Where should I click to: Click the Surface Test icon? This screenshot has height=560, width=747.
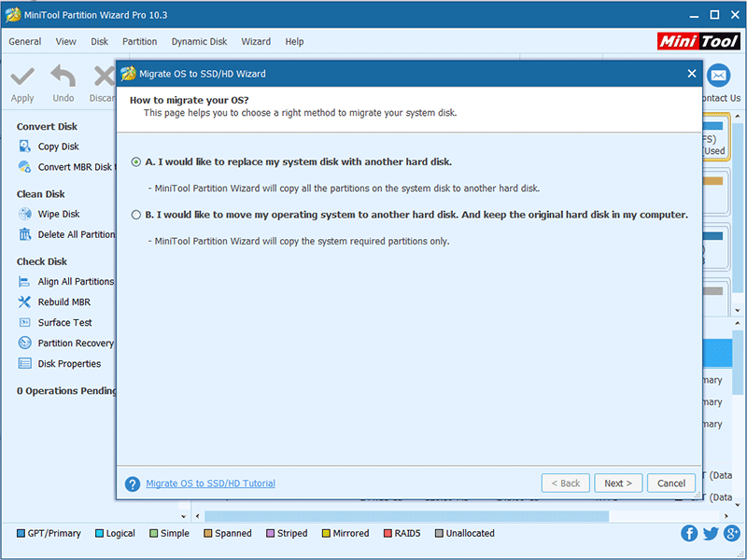tap(24, 322)
